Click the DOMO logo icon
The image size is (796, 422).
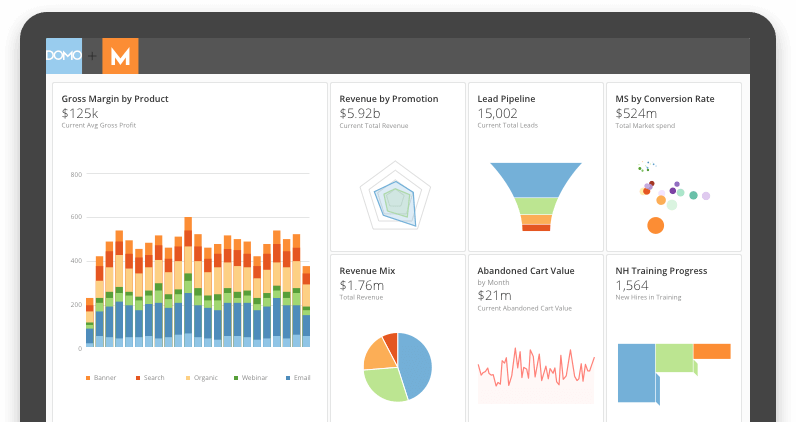[64, 56]
